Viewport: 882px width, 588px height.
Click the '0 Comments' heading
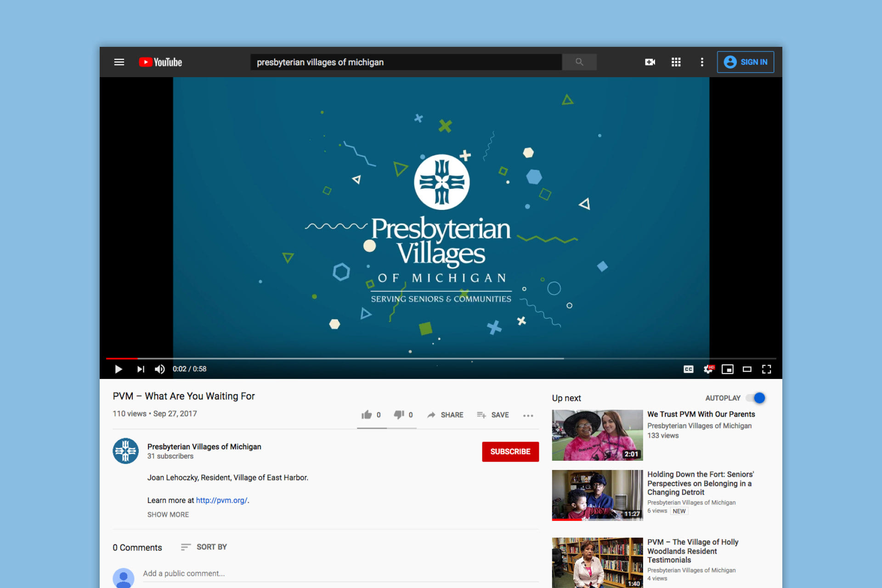click(137, 548)
